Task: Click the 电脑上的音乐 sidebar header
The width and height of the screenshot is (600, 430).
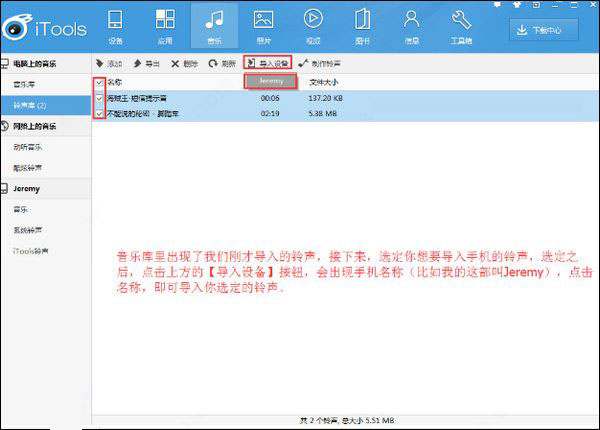Action: click(x=46, y=64)
